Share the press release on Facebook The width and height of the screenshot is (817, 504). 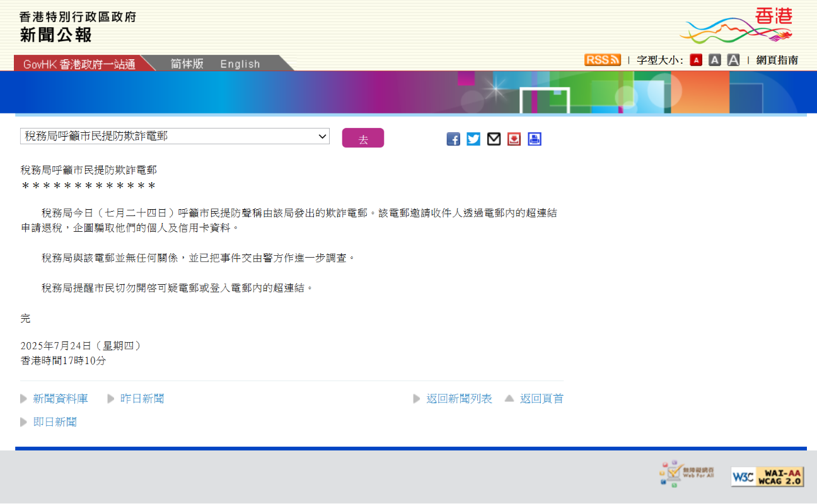click(453, 139)
